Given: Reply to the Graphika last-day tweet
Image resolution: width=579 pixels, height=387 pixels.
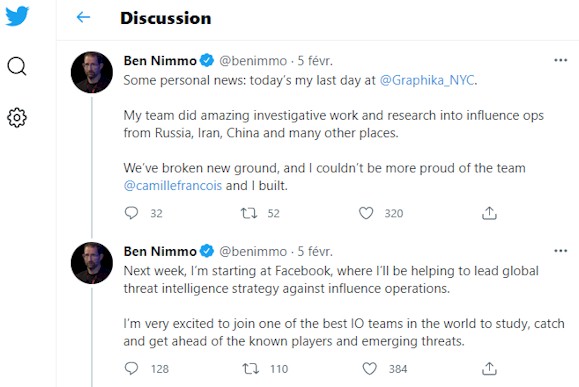Looking at the screenshot, I should coord(131,213).
